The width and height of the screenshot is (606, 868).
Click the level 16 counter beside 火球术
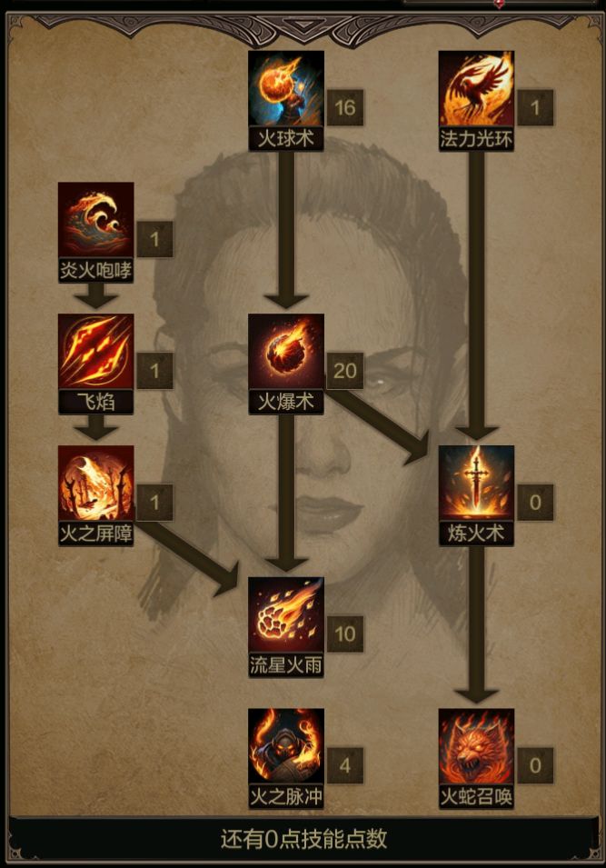pos(344,107)
